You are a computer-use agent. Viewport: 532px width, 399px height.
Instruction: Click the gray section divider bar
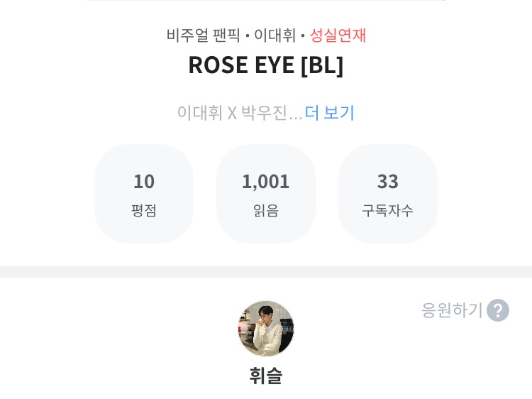[x=266, y=272]
